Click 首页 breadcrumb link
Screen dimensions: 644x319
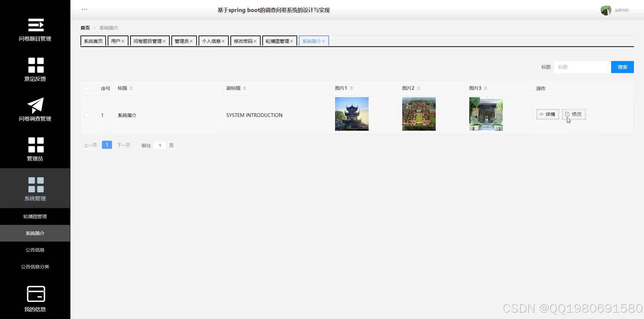pyautogui.click(x=85, y=28)
